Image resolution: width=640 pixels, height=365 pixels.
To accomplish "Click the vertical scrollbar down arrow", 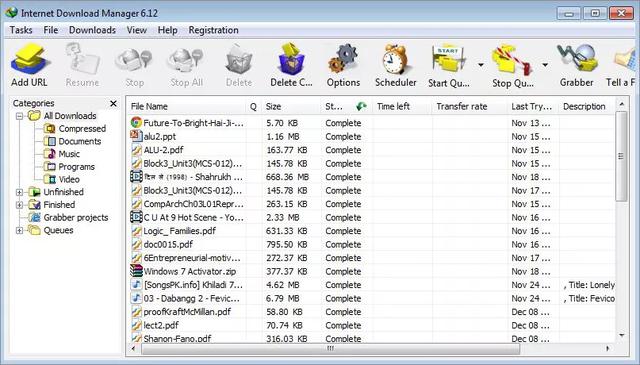I will point(621,336).
